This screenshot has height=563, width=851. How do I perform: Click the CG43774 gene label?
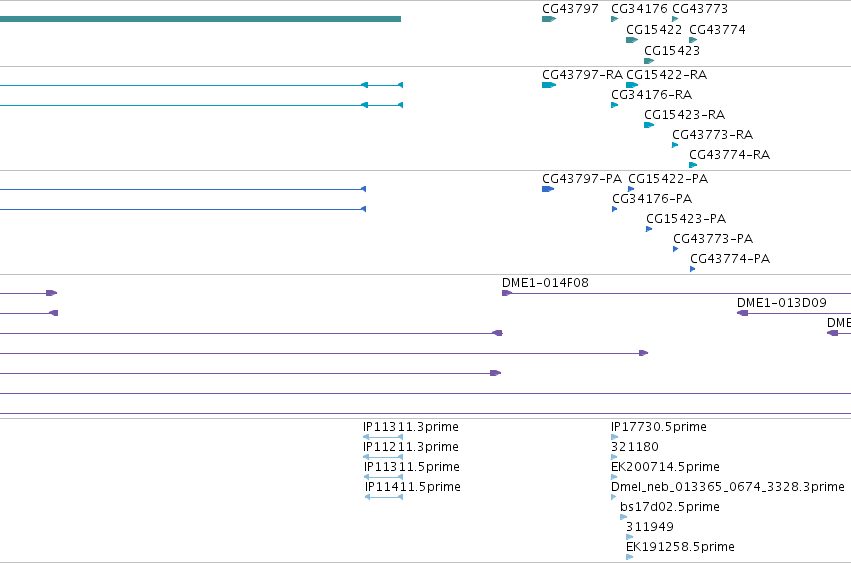pyautogui.click(x=717, y=30)
